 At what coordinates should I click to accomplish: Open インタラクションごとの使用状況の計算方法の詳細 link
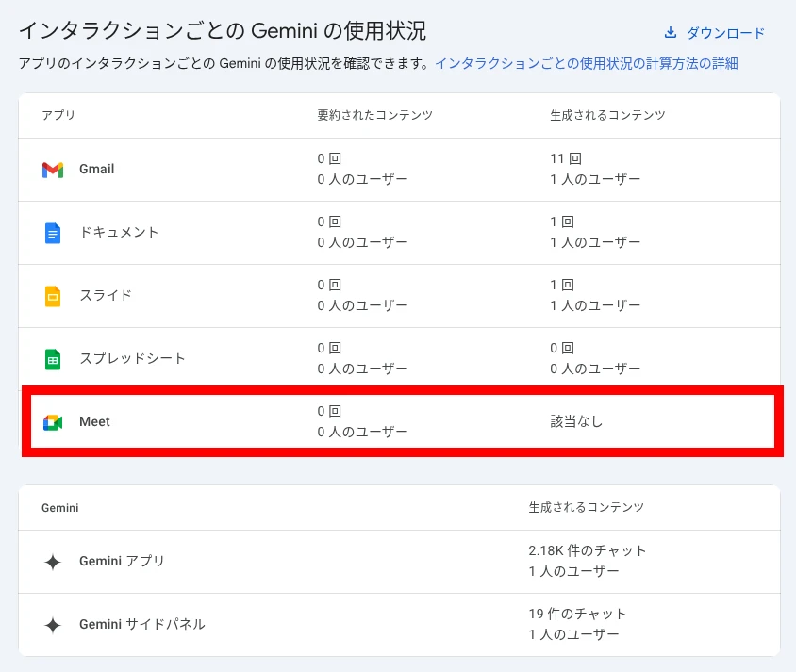pos(586,64)
